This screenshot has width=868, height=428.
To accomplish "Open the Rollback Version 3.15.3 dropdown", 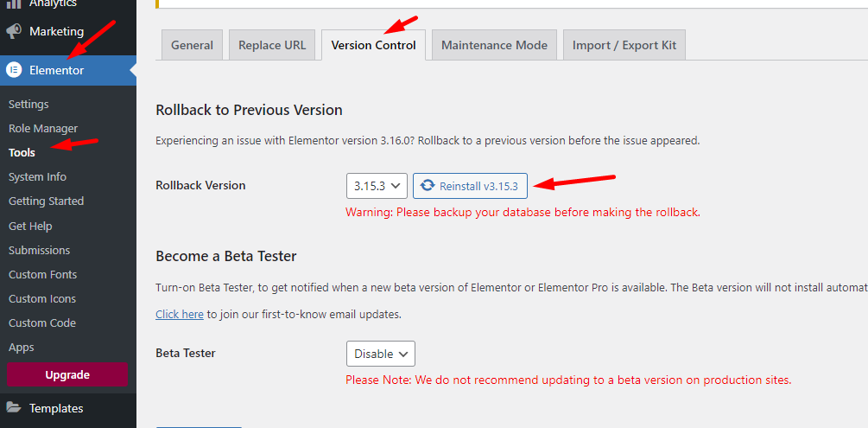I will click(377, 186).
